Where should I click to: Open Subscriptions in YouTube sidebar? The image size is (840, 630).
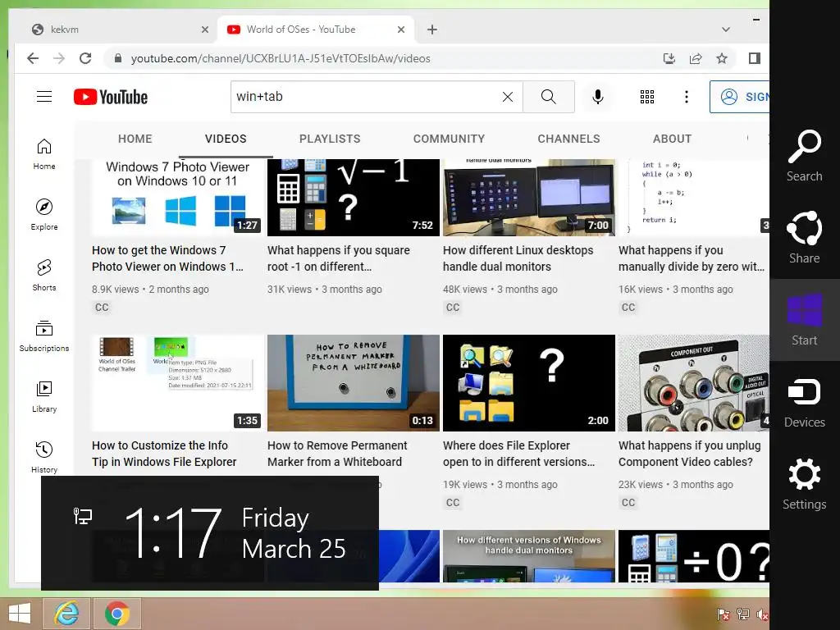[x=44, y=336]
